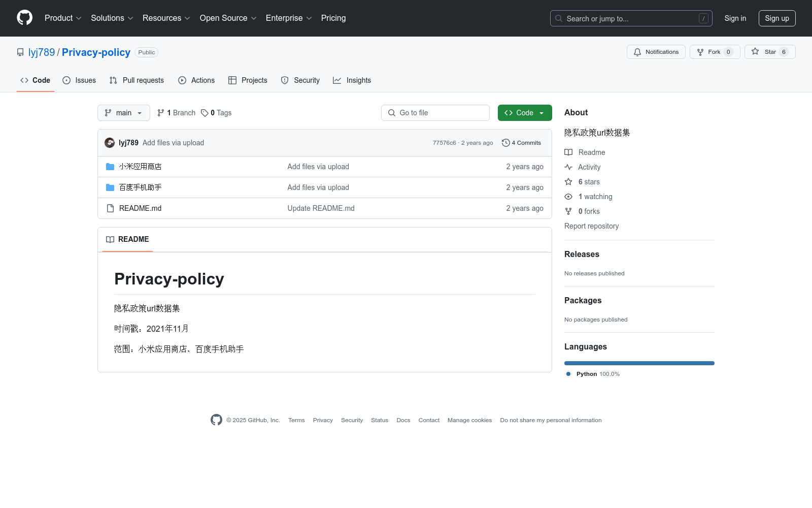Screen dimensions: 812x508
Task: Switch to the Projects tab
Action: coord(248,80)
